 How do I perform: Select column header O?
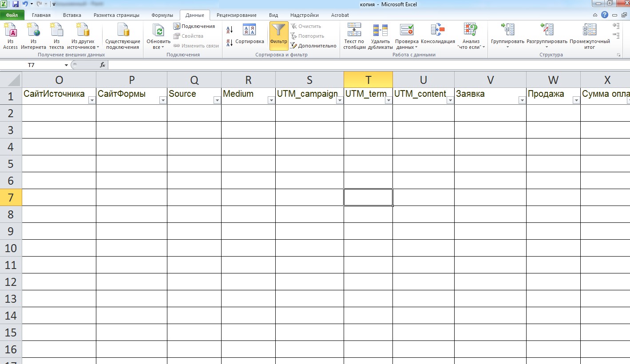click(x=59, y=80)
